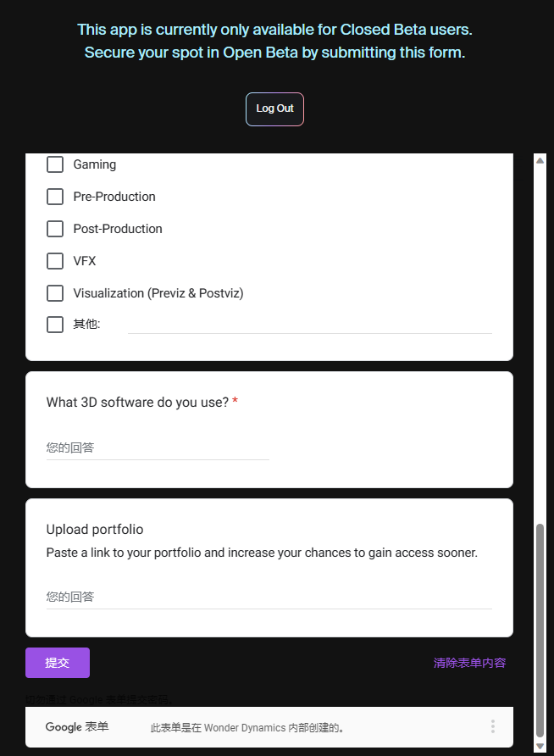554x756 pixels.
Task: Check the Gaming checkbox
Action: [x=55, y=164]
